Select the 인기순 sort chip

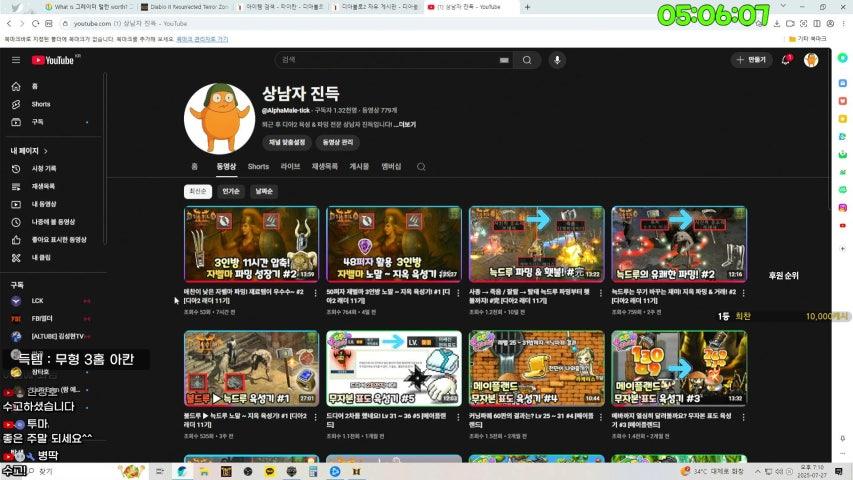click(x=231, y=192)
